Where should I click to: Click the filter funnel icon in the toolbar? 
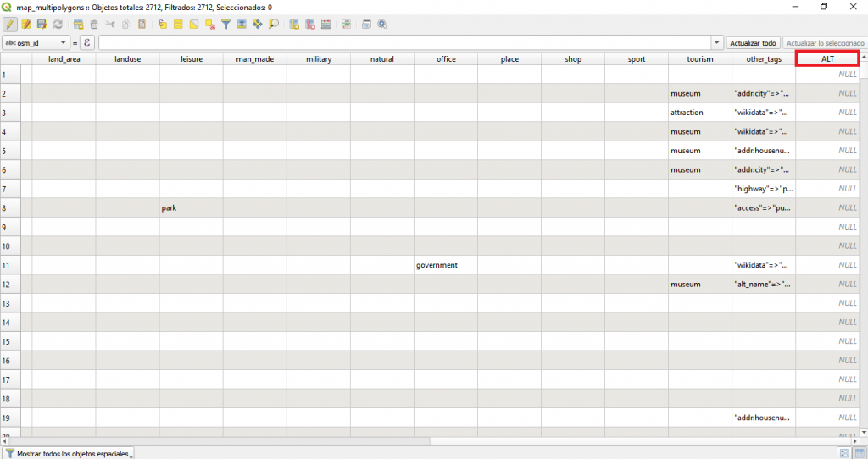pyautogui.click(x=226, y=25)
